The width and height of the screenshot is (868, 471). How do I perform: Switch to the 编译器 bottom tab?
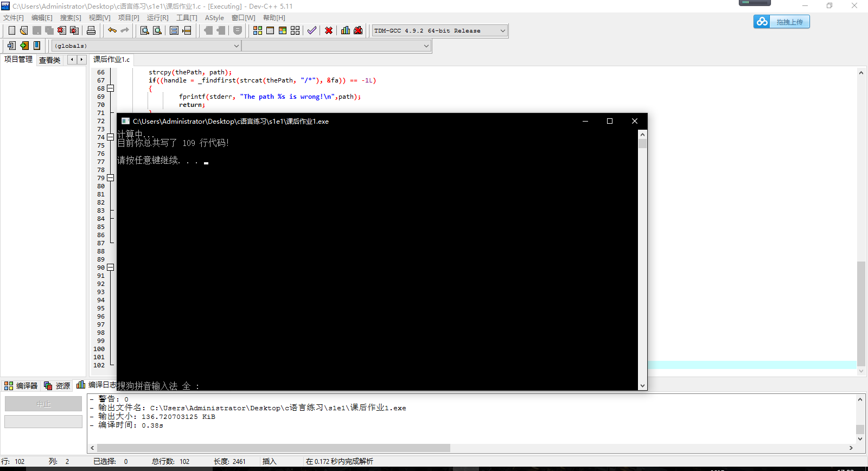click(21, 386)
